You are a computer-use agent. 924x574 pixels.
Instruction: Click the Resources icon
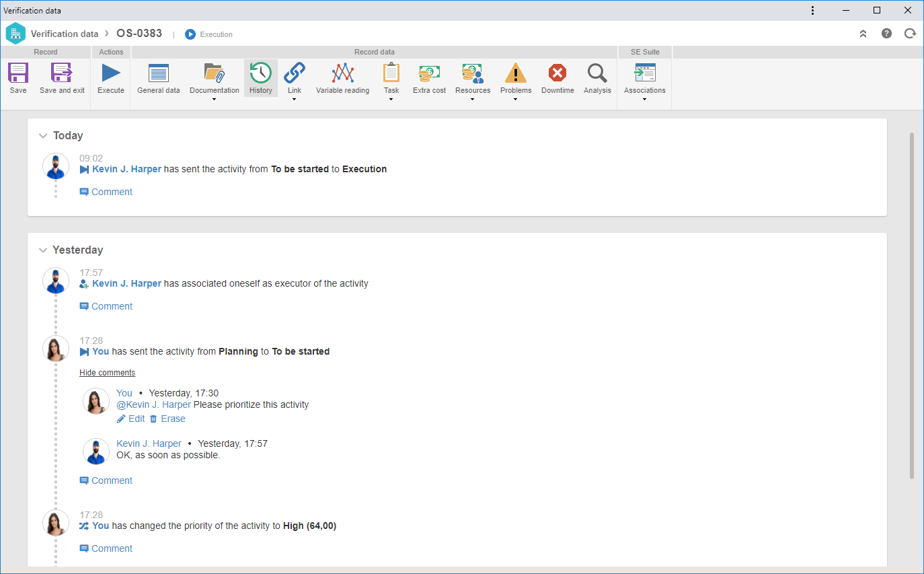(473, 73)
